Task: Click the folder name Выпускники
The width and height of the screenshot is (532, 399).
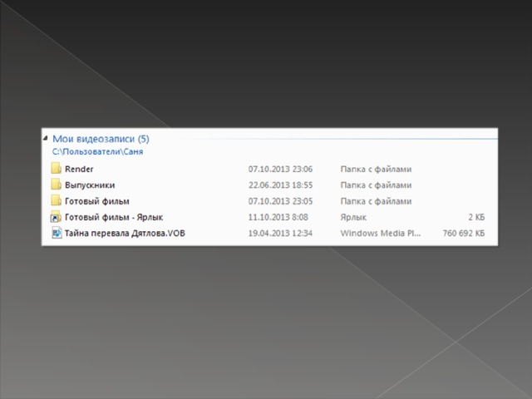Action: (90, 185)
